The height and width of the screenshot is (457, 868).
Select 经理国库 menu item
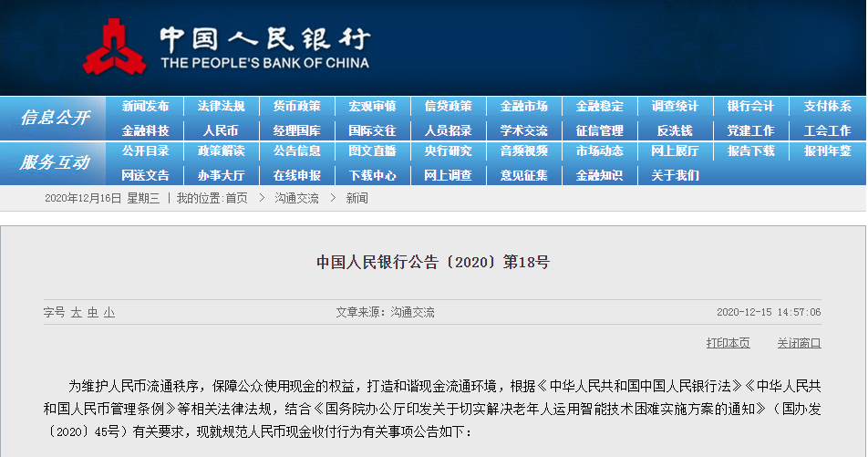[296, 130]
